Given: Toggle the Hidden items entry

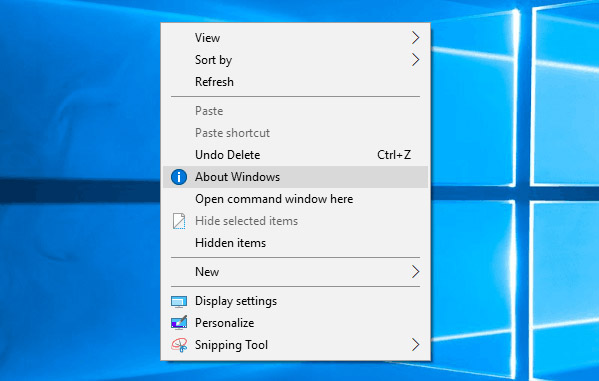Looking at the screenshot, I should pos(295,243).
